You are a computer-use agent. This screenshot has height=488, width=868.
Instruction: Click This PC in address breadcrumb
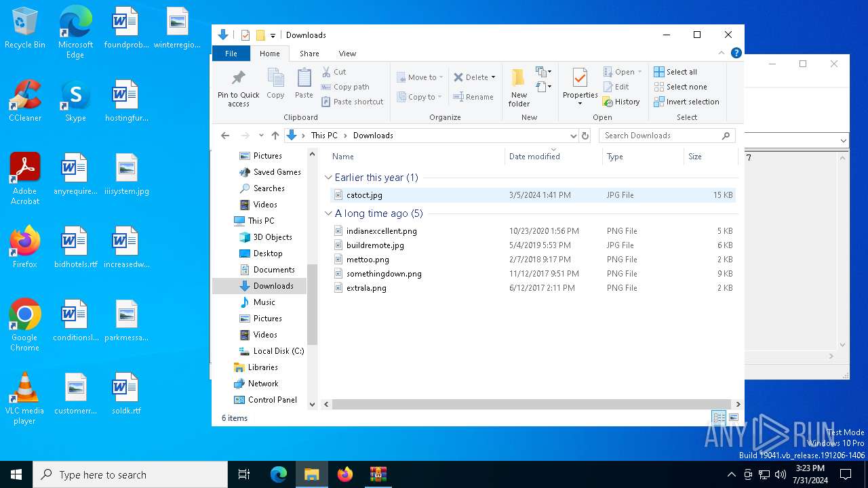324,136
